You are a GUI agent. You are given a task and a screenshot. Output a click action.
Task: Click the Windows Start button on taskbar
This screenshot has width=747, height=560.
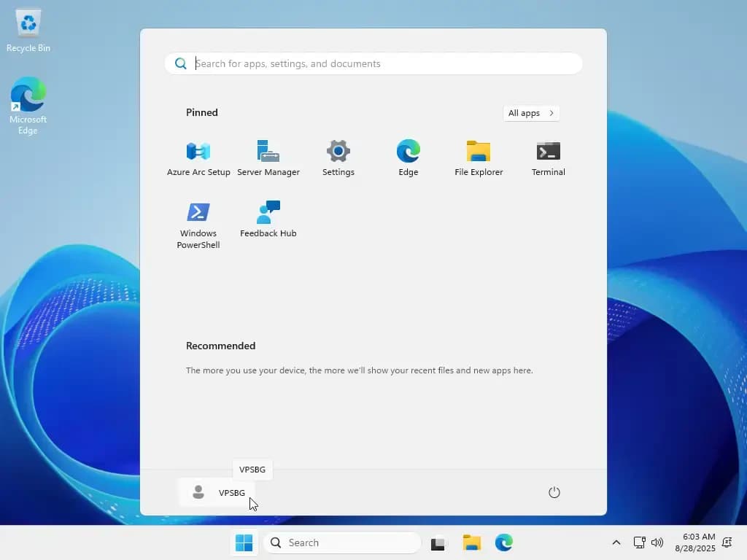click(244, 542)
